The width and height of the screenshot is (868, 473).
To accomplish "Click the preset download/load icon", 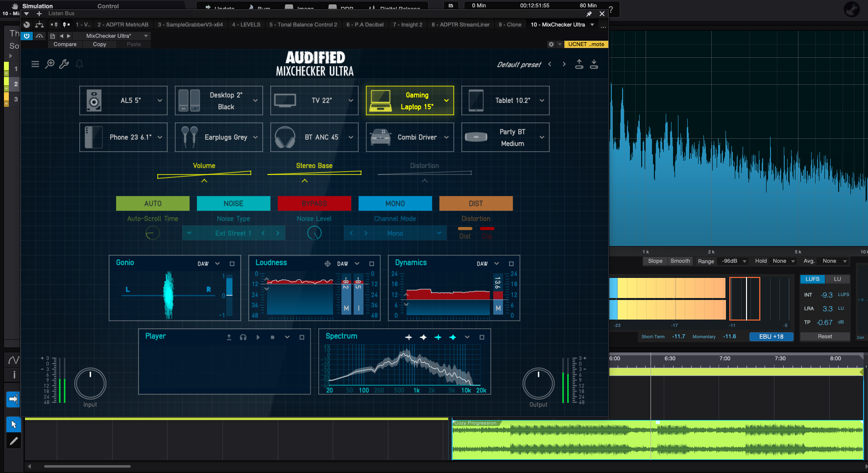I will tap(594, 64).
